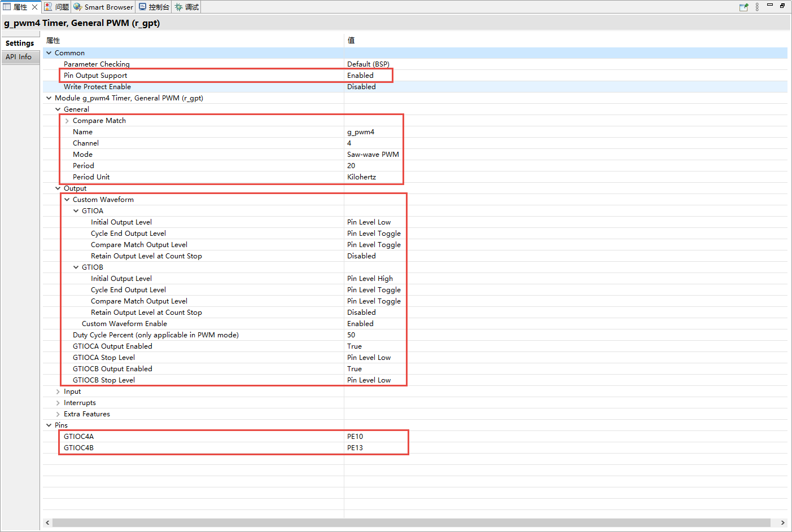Viewport: 792px width, 532px height.
Task: Click the Parameter Checking Default (BSP) value
Action: click(368, 64)
